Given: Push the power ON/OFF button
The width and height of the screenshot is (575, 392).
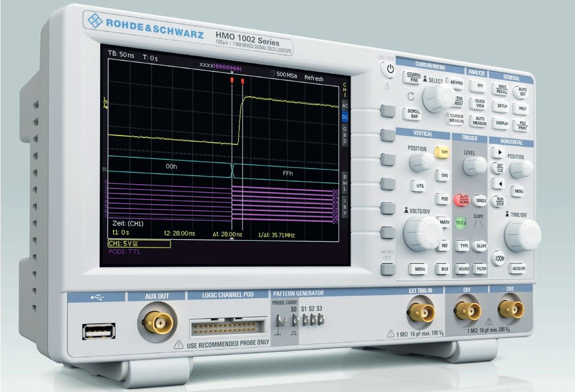Looking at the screenshot, I should click(389, 70).
